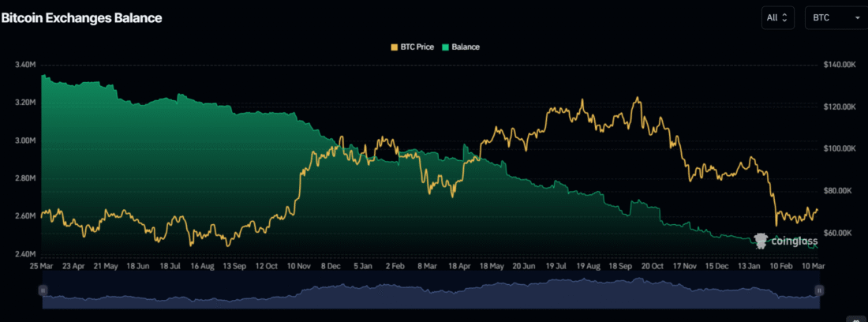Click the left handle of range navigator
The image size is (868, 322).
click(x=43, y=291)
